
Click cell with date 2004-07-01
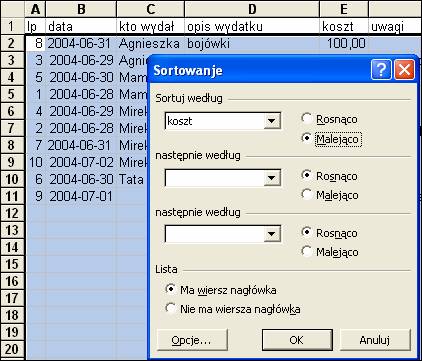[81, 196]
